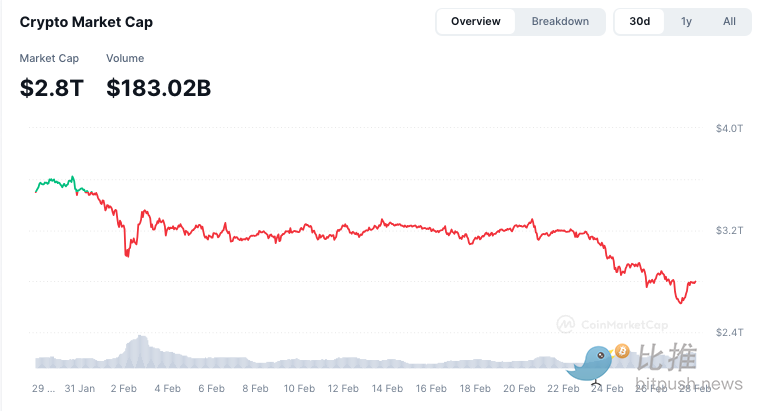Click the $2.8T market cap value
763x411 pixels.
52,88
